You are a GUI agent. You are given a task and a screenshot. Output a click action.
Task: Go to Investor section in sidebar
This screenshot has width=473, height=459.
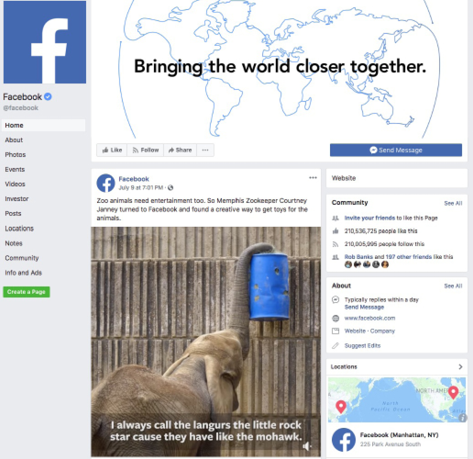point(17,199)
